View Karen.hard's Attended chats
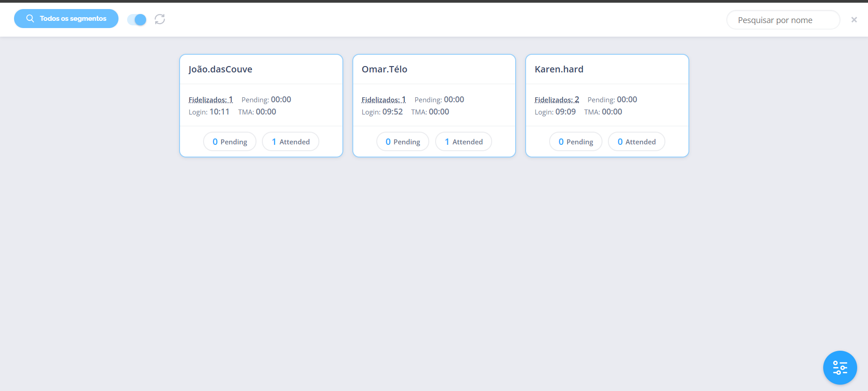This screenshot has width=868, height=391. coord(636,142)
